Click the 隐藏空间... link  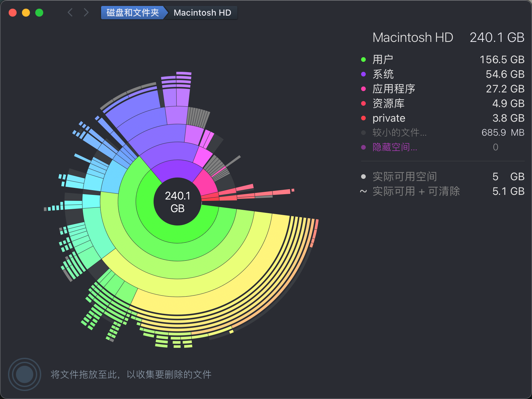coord(395,147)
